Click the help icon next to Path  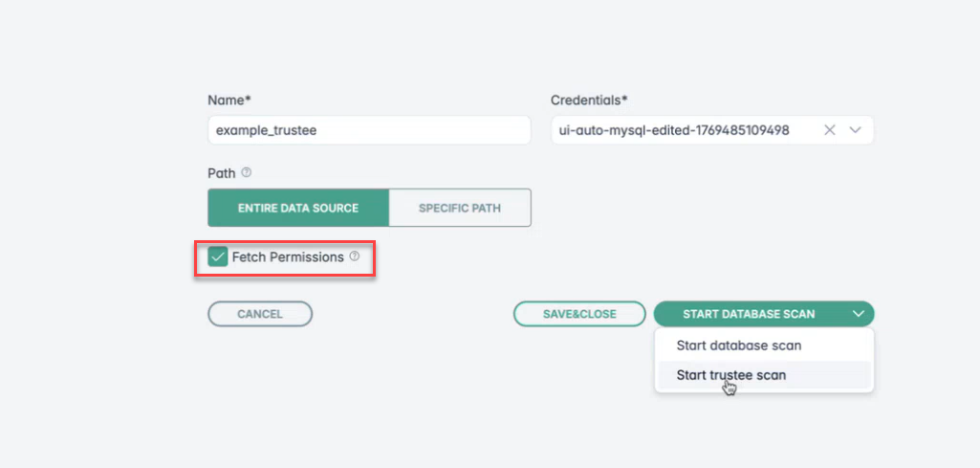[x=246, y=173]
